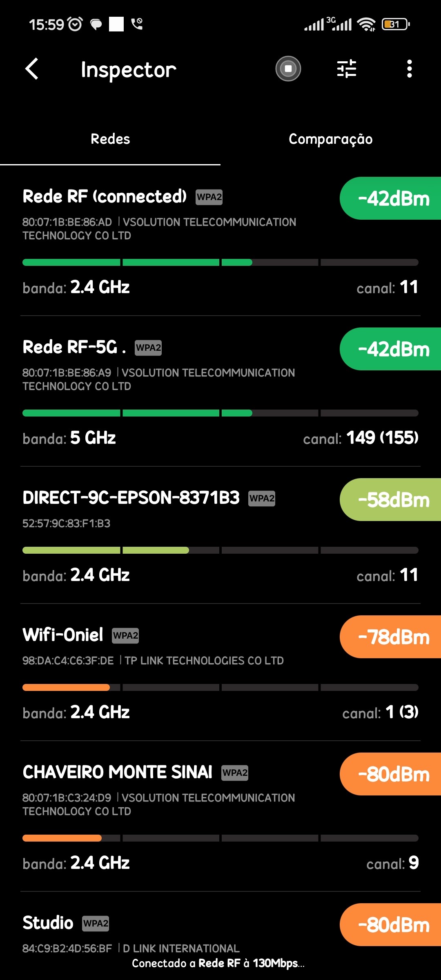This screenshot has height=980, width=441.
Task: Tap the back arrow icon
Action: 32,69
